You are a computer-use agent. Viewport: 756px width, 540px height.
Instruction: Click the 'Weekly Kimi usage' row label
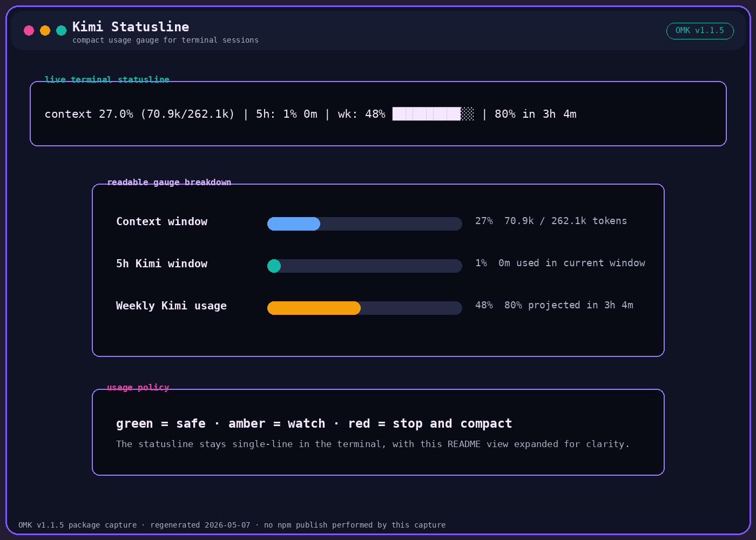(171, 306)
